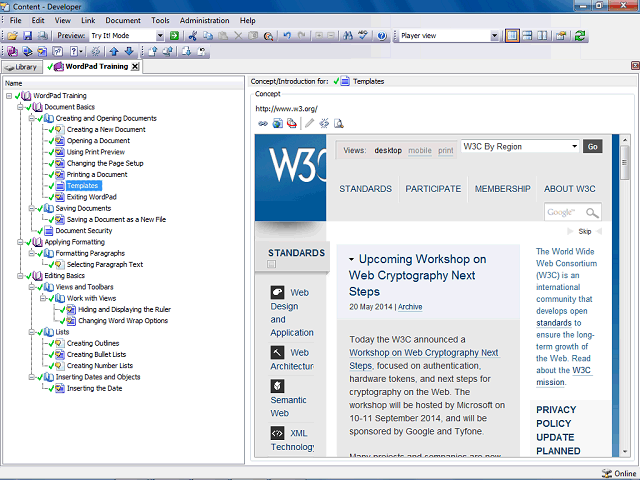Toggle the horizontal split layout button

(x=527, y=36)
